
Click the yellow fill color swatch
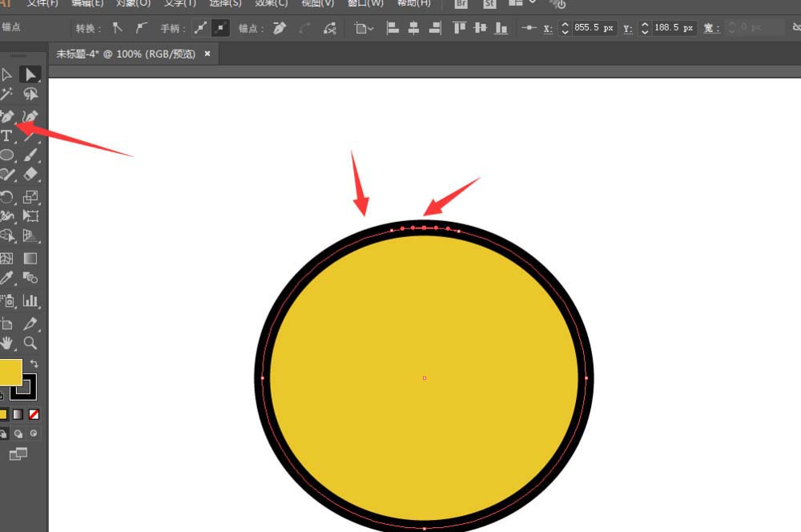point(9,372)
